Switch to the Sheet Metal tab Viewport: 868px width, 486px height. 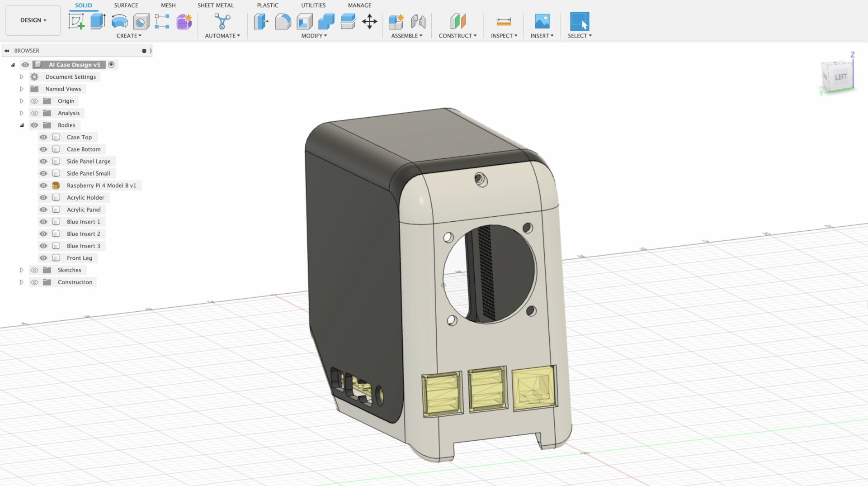point(215,5)
